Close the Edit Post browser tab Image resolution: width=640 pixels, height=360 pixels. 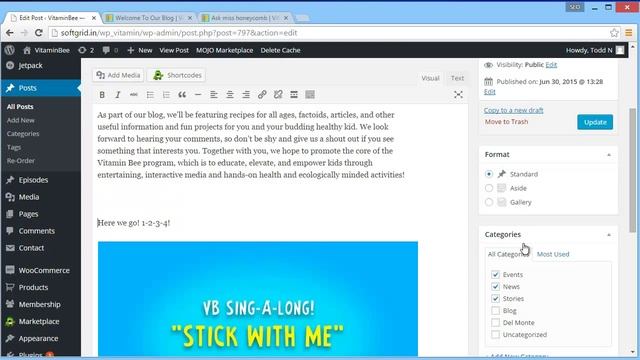94,18
